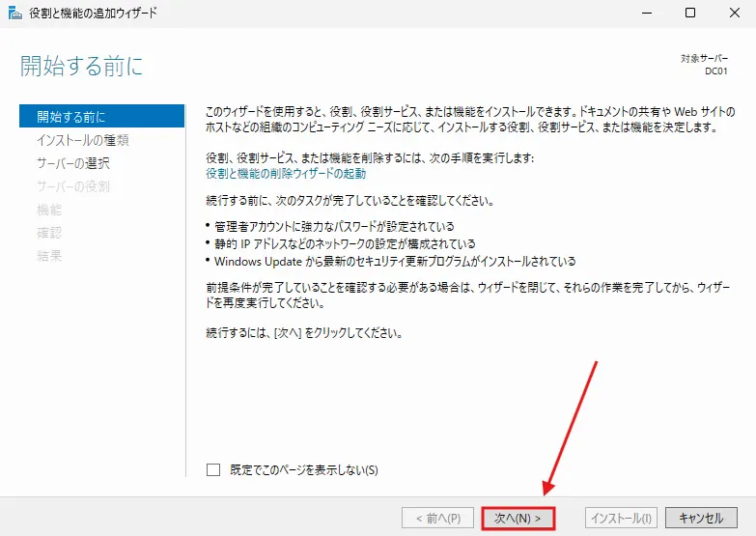The width and height of the screenshot is (756, 536).
Task: Click the wizard icon in title bar
Action: (14, 13)
